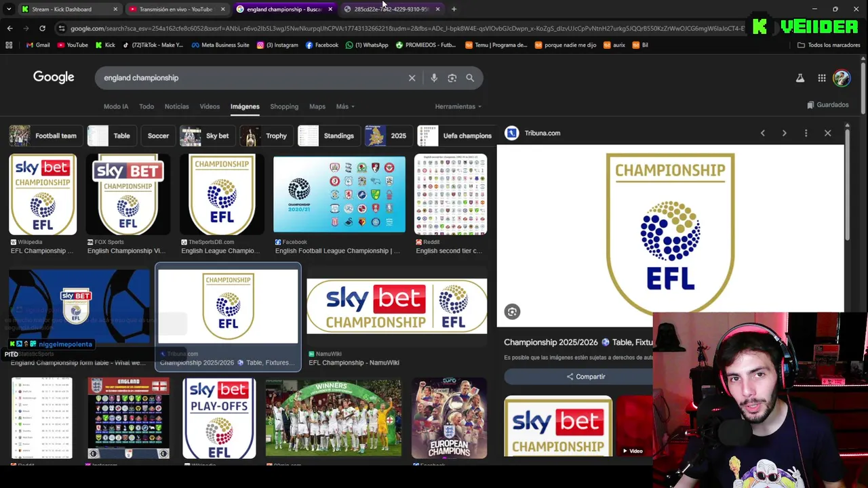
Task: Filter by the Table chip
Action: (x=112, y=136)
